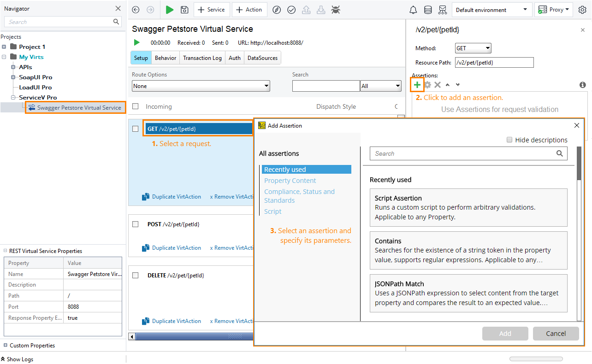Viewport: 592px width, 364px height.
Task: Click Remove VirtAction under POST request
Action: point(232,248)
